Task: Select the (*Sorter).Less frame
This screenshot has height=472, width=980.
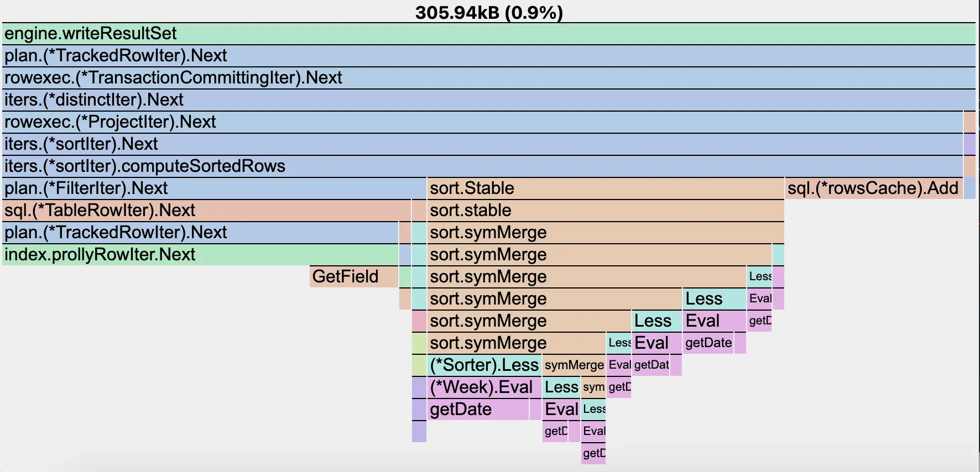Action: point(484,365)
